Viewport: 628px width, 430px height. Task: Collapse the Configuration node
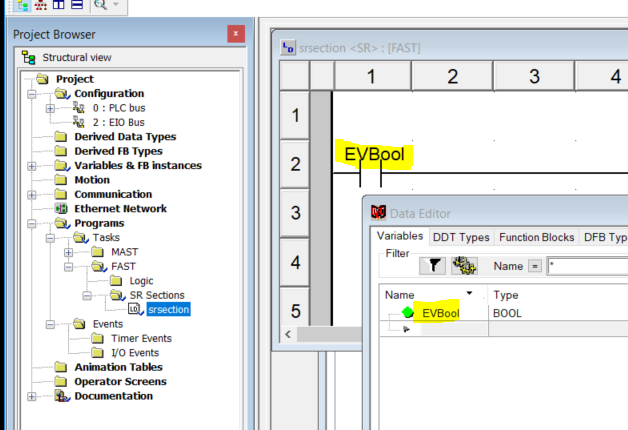click(32, 94)
